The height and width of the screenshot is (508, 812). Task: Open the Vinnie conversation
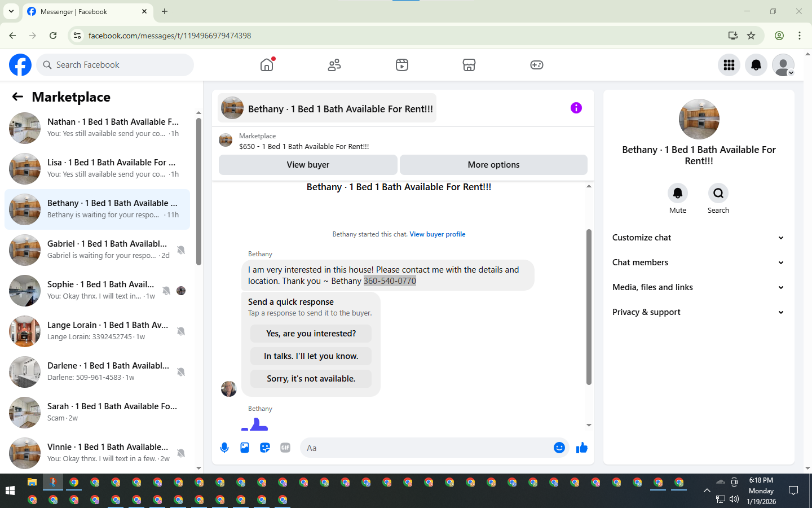(x=97, y=453)
